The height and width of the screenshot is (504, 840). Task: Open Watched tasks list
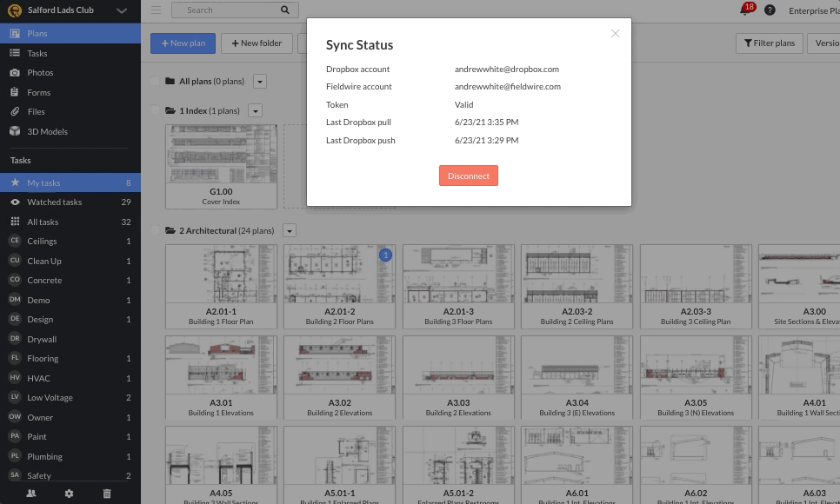point(54,202)
